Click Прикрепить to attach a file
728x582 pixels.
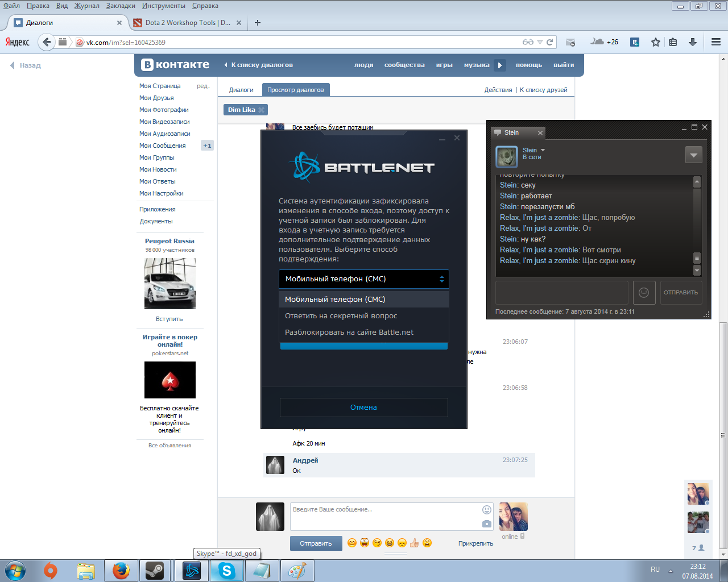tap(475, 543)
